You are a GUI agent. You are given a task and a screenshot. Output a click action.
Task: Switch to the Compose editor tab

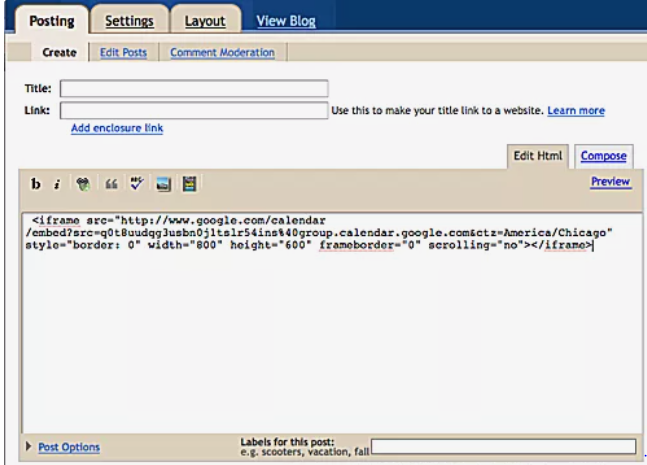click(604, 156)
